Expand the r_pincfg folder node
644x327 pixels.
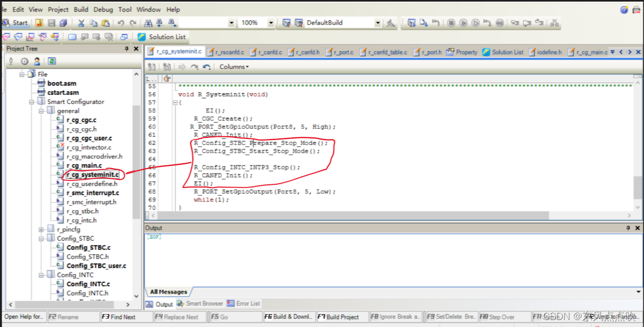click(41, 229)
